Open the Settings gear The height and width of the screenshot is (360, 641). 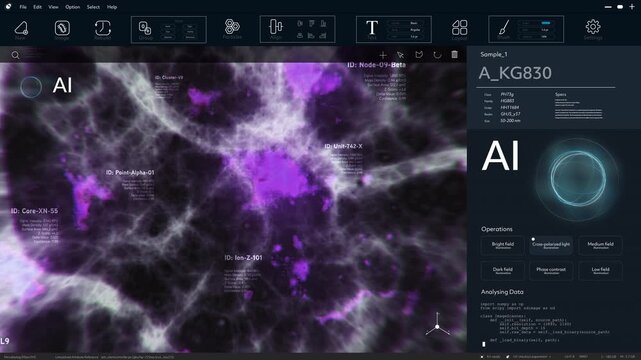593,27
